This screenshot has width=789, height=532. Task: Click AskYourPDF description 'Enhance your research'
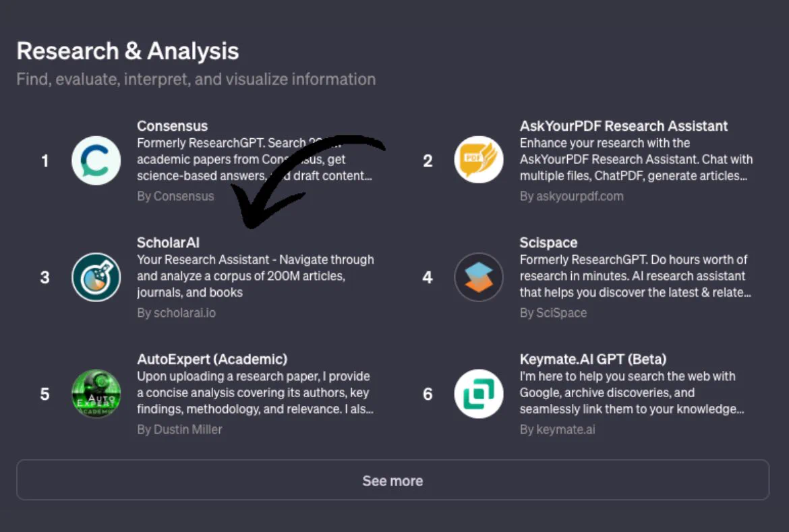click(636, 159)
